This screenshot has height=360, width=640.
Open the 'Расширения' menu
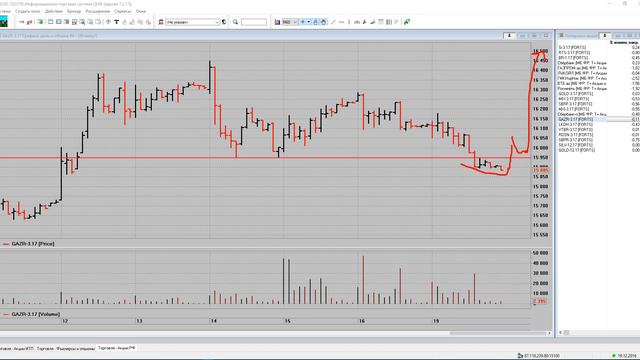click(x=98, y=11)
